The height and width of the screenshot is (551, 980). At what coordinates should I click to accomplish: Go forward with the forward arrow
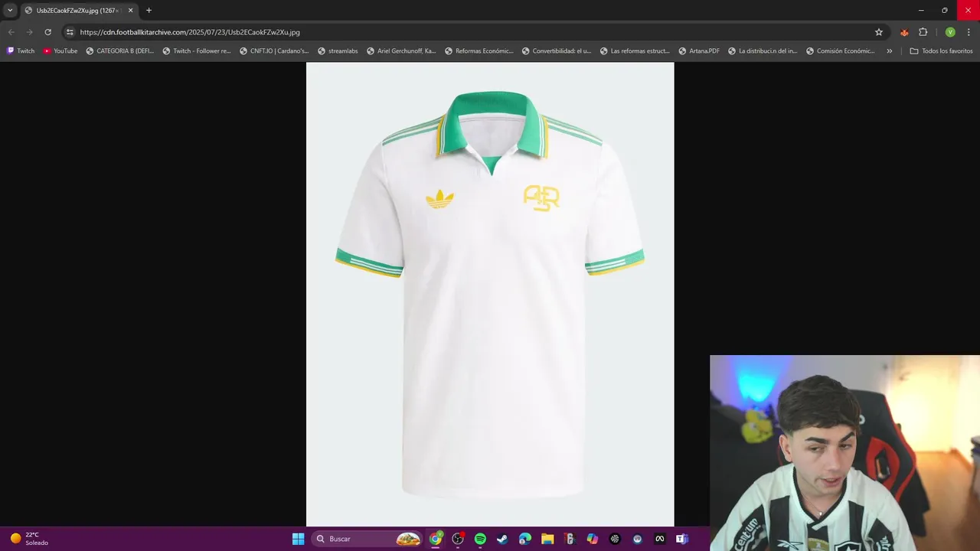[x=29, y=32]
